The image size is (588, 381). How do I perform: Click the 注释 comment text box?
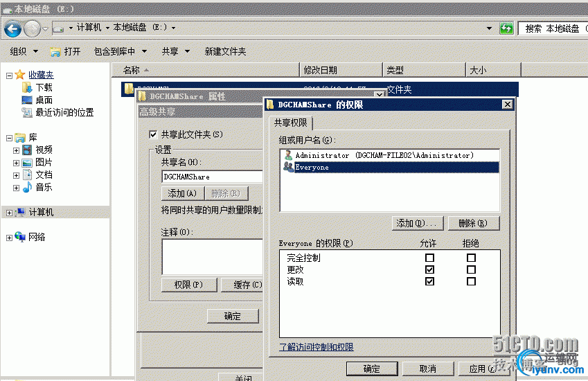212,257
